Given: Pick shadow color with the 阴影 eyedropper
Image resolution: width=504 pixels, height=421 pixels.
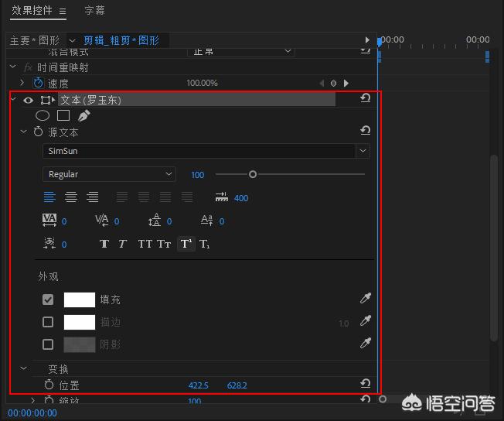Looking at the screenshot, I should click(x=366, y=344).
